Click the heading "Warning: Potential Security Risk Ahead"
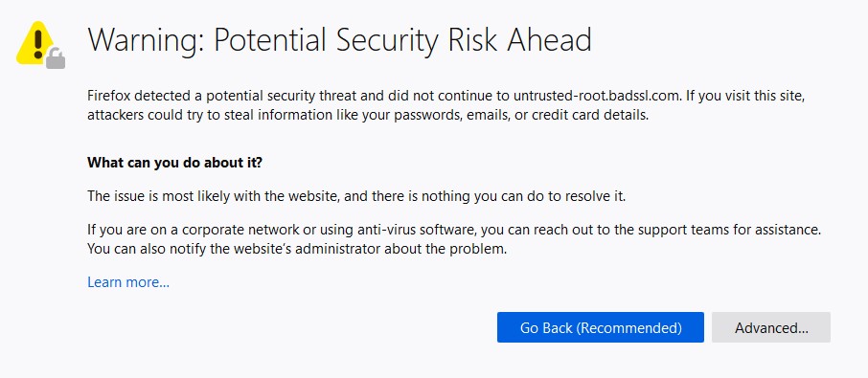 (339, 39)
